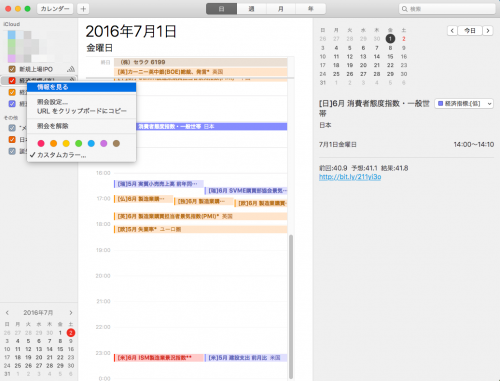Open the 経済指標 calendar dropdown in inspector
The height and width of the screenshot is (381, 500).
coord(464,104)
